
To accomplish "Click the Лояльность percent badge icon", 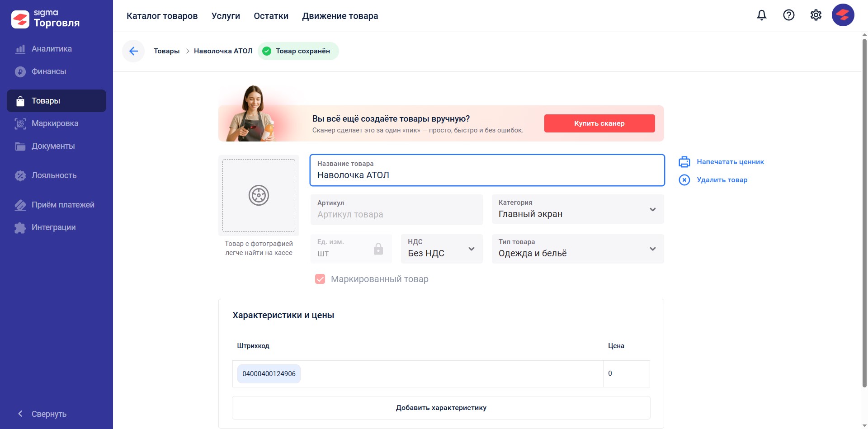I will 20,175.
